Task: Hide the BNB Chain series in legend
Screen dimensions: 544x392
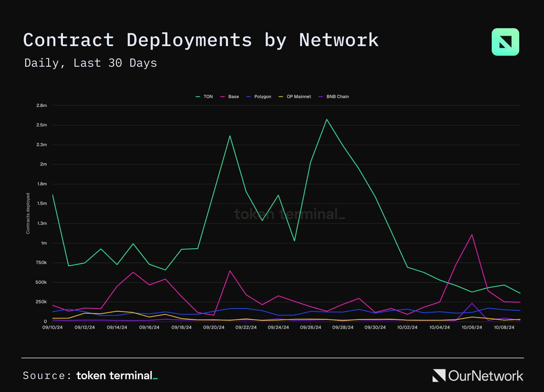Action: tap(334, 97)
